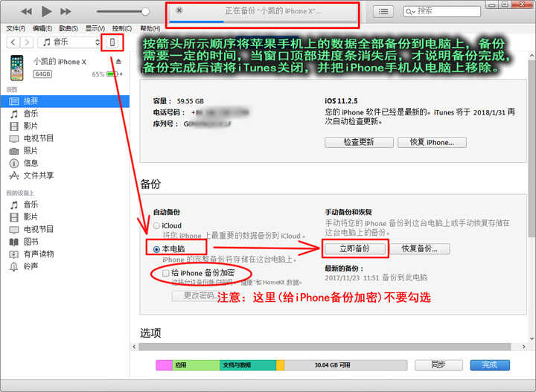Click the iPhone X device thumbnail
The height and width of the screenshot is (392, 536).
[16, 68]
